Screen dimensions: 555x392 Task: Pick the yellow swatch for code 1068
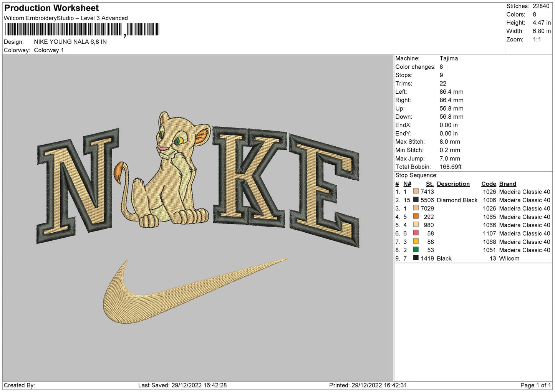point(416,241)
